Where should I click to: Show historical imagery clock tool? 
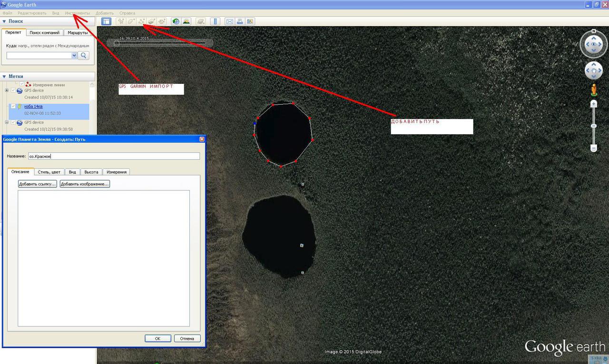(176, 21)
